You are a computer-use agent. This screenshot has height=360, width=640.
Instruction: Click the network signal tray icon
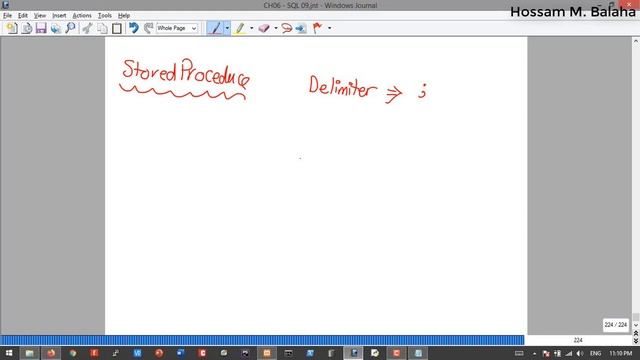[x=569, y=353]
